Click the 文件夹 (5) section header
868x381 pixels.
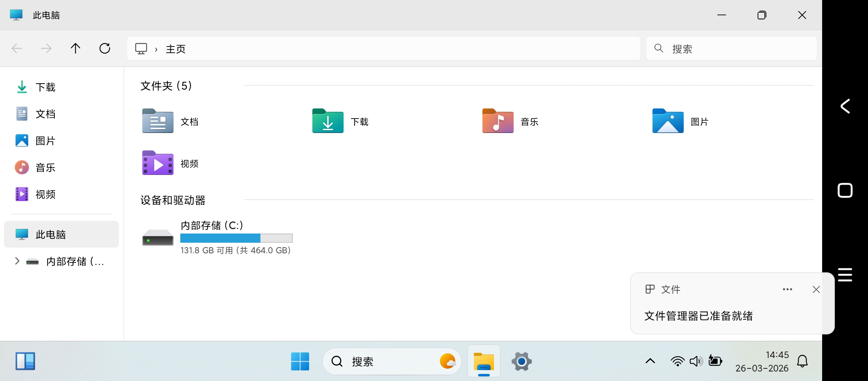coord(166,86)
